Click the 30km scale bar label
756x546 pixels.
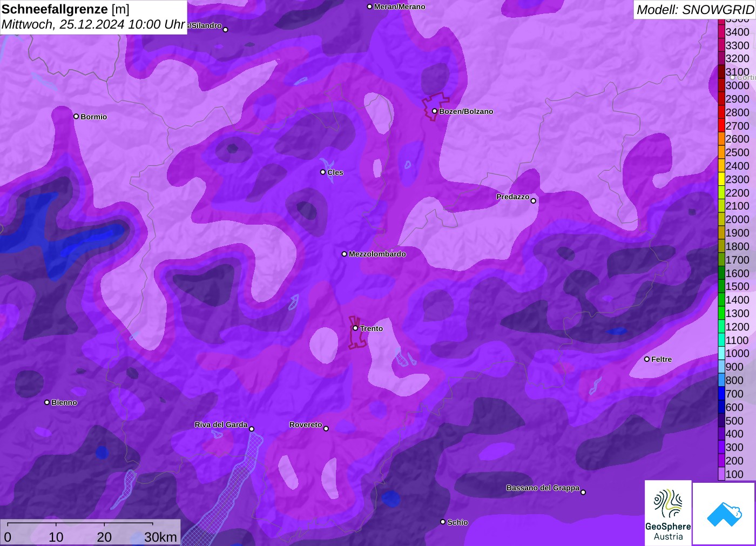[160, 537]
